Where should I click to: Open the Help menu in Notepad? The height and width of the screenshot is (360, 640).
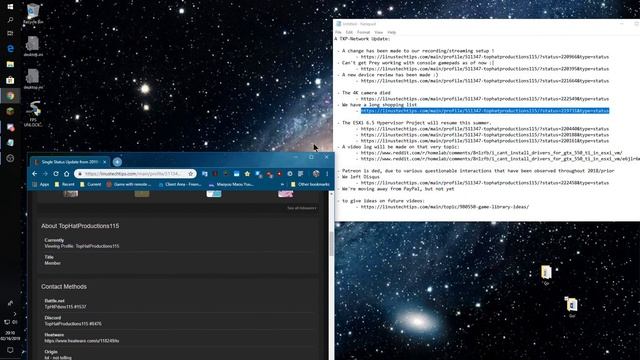coord(392,32)
